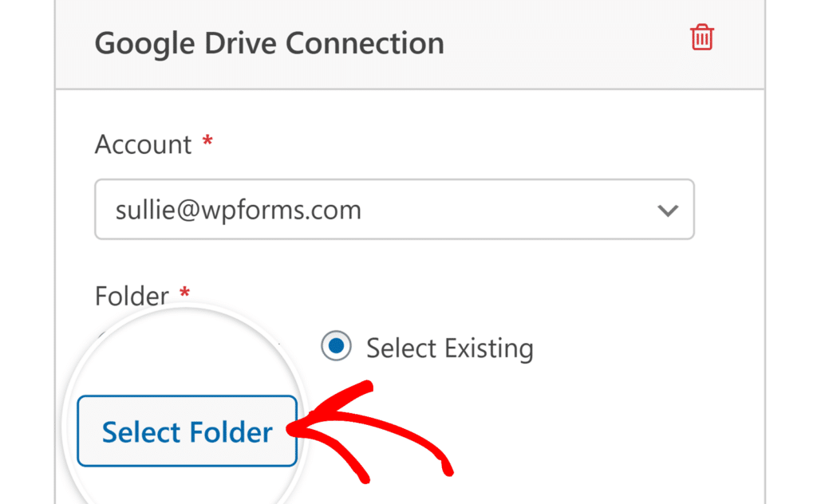Click the Folder field label
The width and height of the screenshot is (817, 504).
[132, 296]
